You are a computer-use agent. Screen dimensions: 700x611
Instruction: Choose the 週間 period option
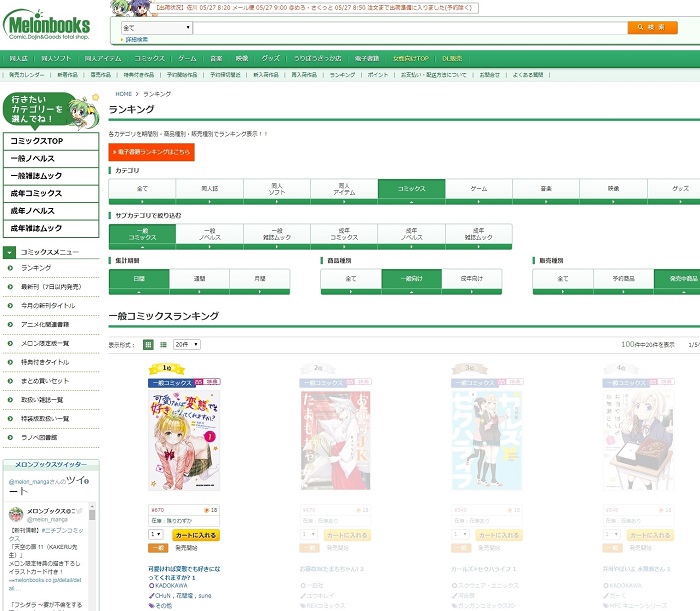(x=200, y=282)
